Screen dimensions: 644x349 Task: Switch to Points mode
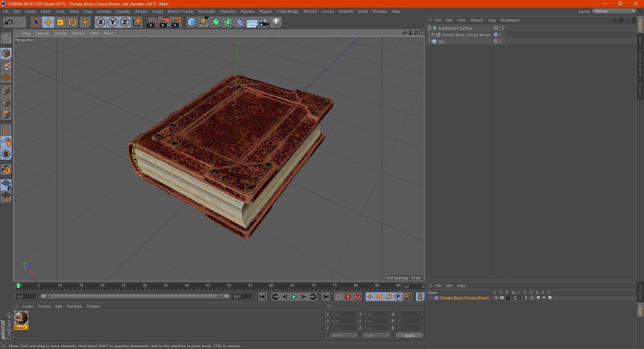point(6,90)
